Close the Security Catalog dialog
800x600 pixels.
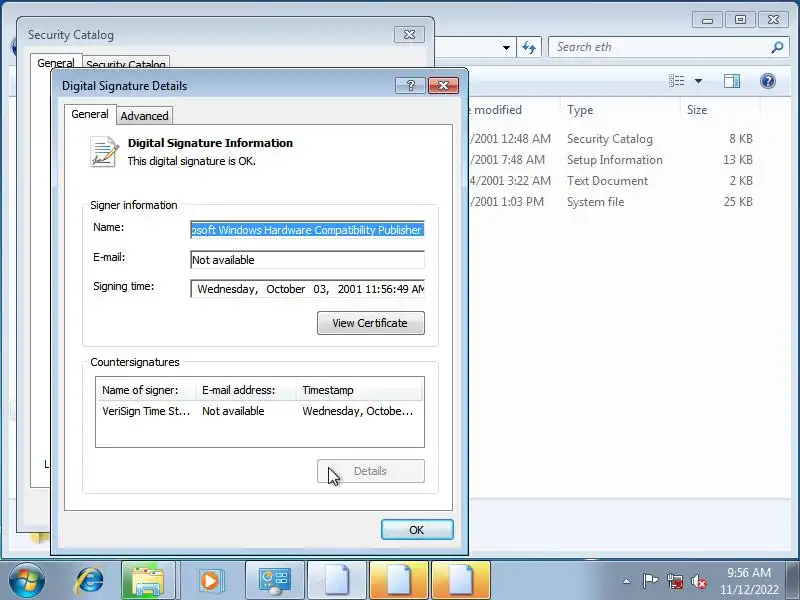click(409, 35)
